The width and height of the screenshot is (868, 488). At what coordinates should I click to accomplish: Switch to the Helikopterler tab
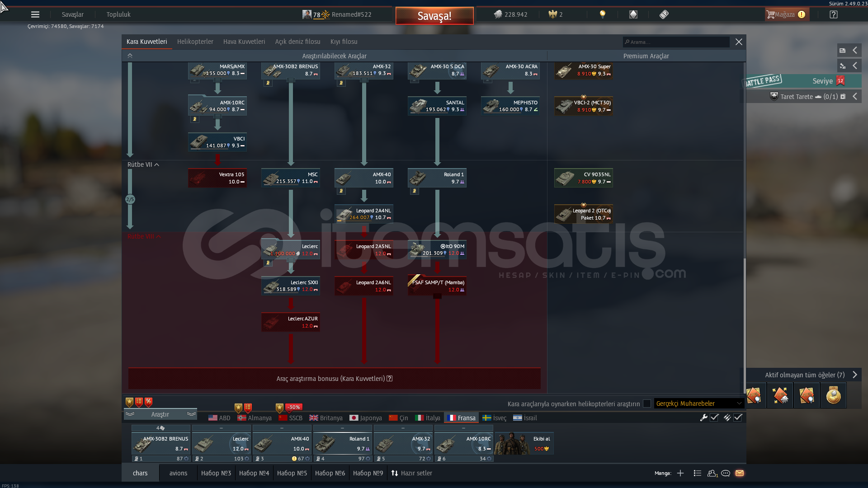point(195,42)
